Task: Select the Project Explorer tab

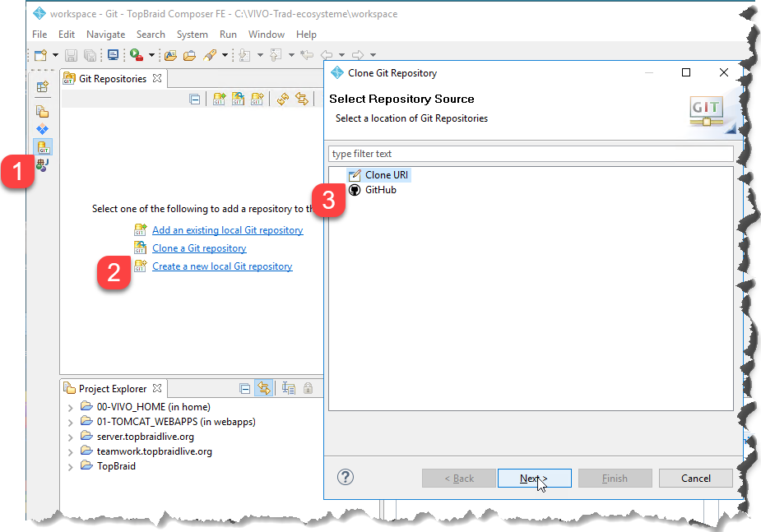Action: coord(112,388)
